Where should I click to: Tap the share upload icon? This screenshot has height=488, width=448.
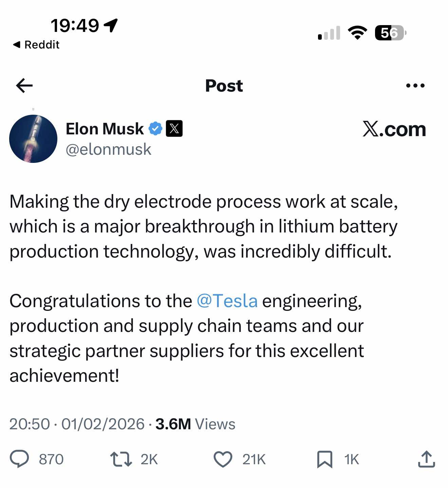click(x=426, y=459)
